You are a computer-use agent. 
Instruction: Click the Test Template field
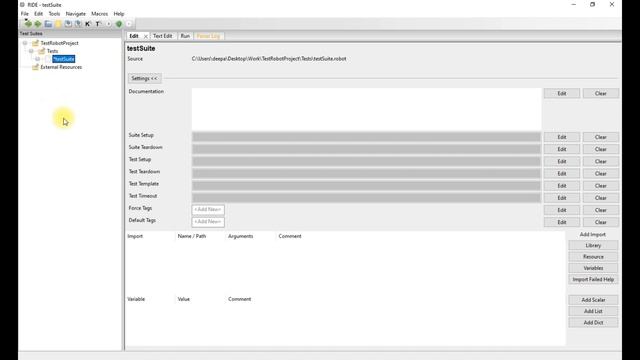(x=367, y=186)
